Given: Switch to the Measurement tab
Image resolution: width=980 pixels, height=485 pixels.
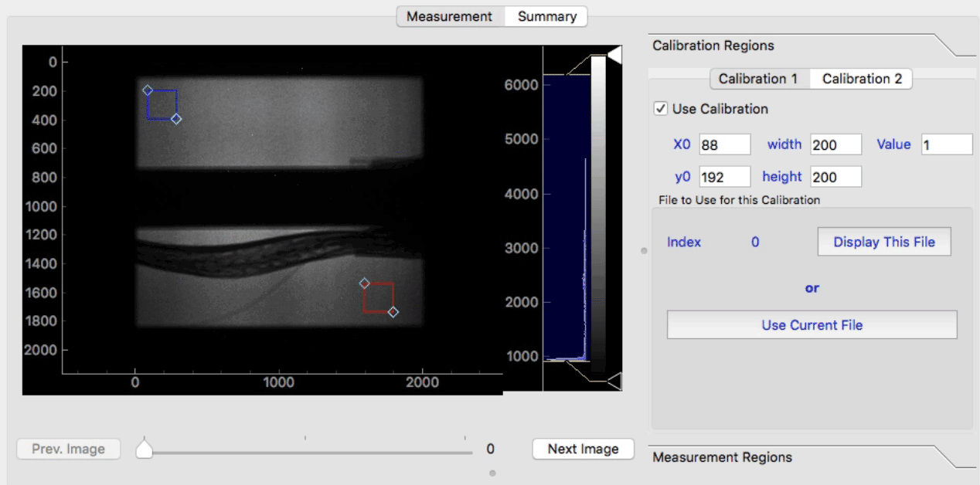Looking at the screenshot, I should click(449, 16).
